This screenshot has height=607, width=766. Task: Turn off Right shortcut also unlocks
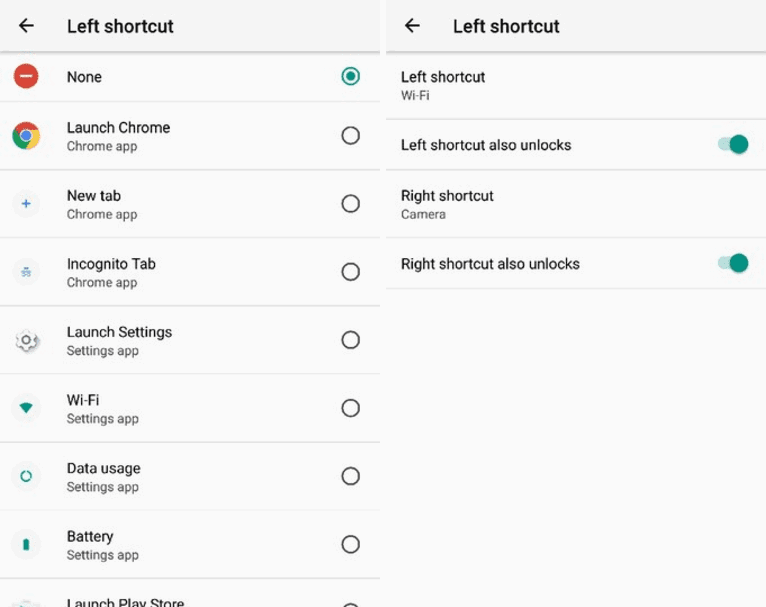pos(733,263)
